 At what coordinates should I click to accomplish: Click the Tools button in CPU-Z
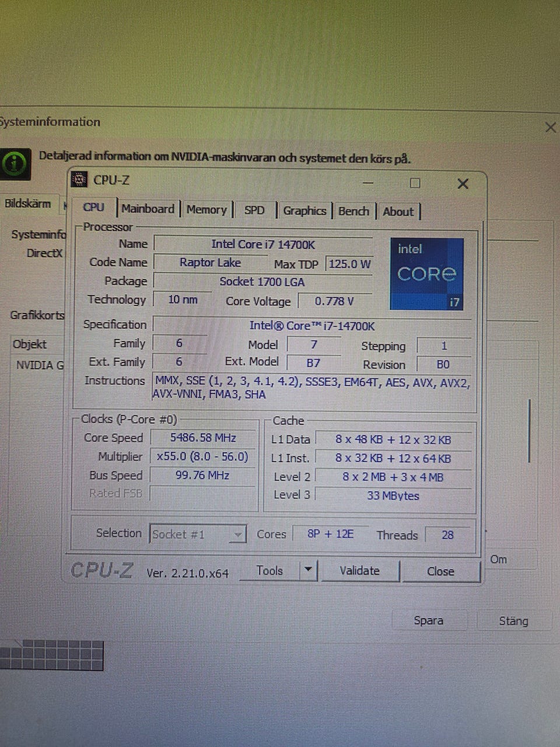[x=269, y=571]
